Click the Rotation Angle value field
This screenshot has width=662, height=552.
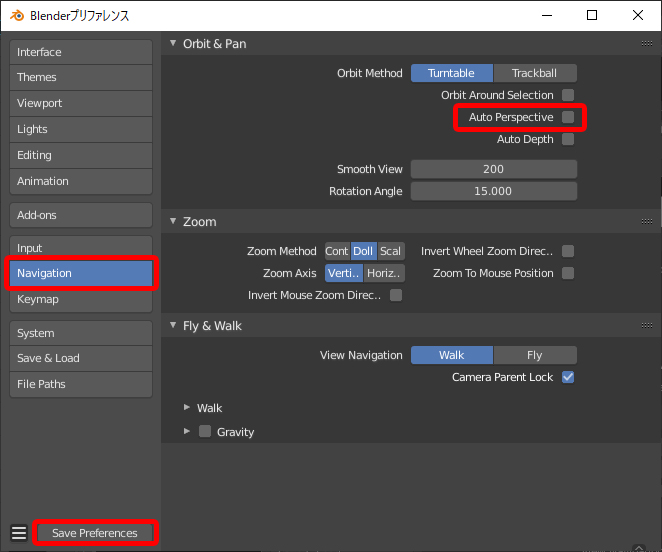(494, 191)
